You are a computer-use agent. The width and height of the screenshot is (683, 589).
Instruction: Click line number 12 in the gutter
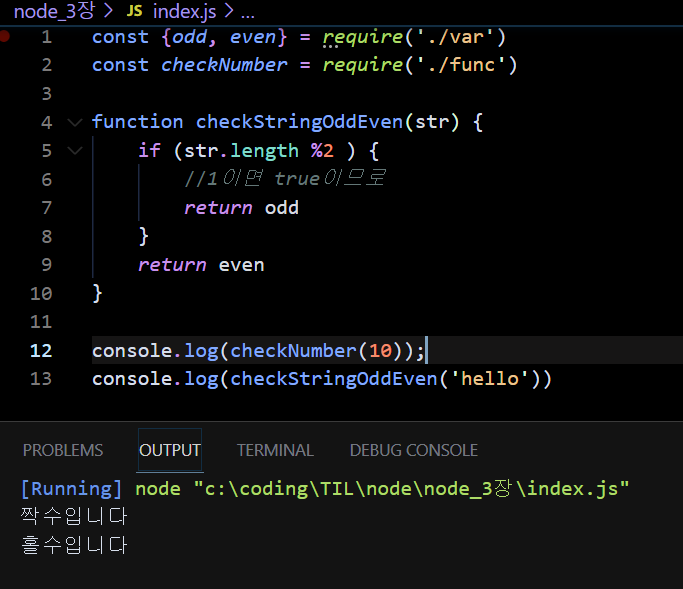pos(41,351)
